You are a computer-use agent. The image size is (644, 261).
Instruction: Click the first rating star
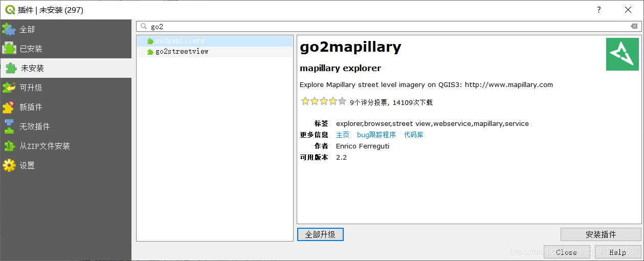pos(305,101)
